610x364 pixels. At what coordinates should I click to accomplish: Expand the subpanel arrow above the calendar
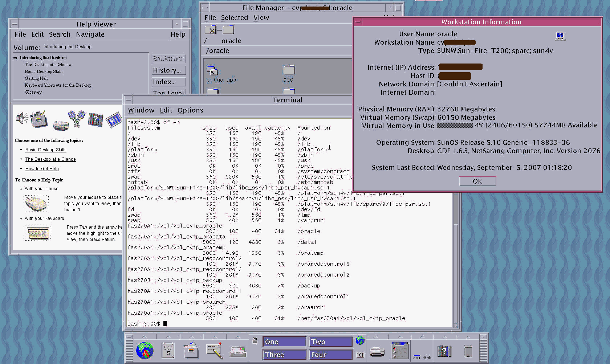point(168,337)
